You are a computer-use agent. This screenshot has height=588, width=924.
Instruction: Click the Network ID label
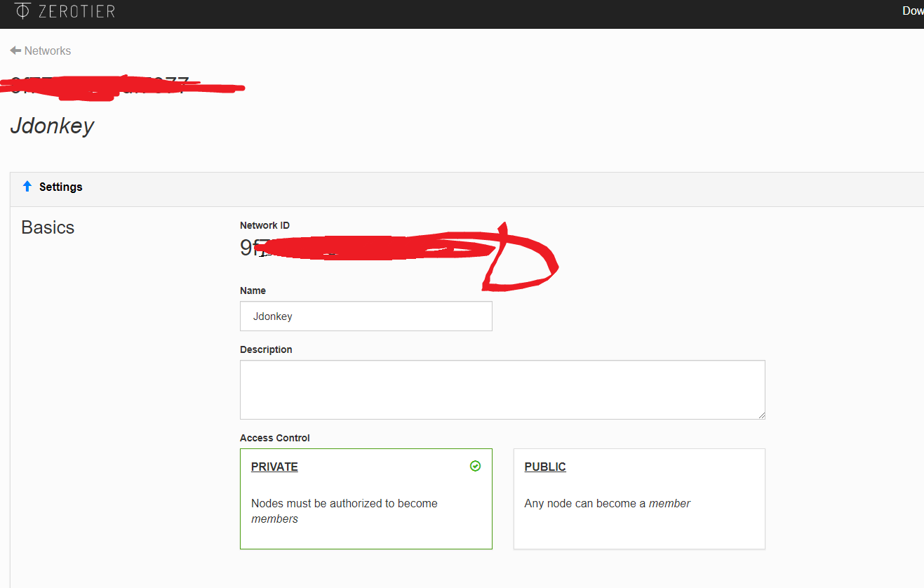click(x=265, y=225)
